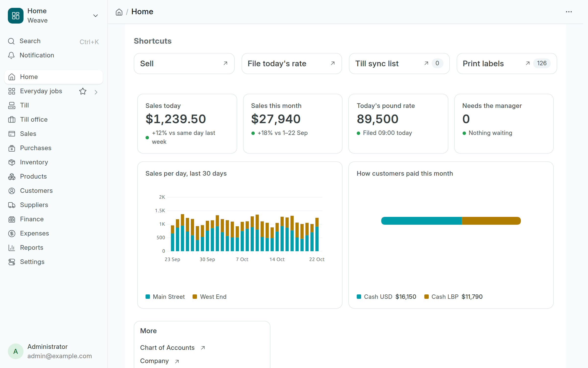
Task: Click the Today's pound rate value 89,500
Action: 378,119
